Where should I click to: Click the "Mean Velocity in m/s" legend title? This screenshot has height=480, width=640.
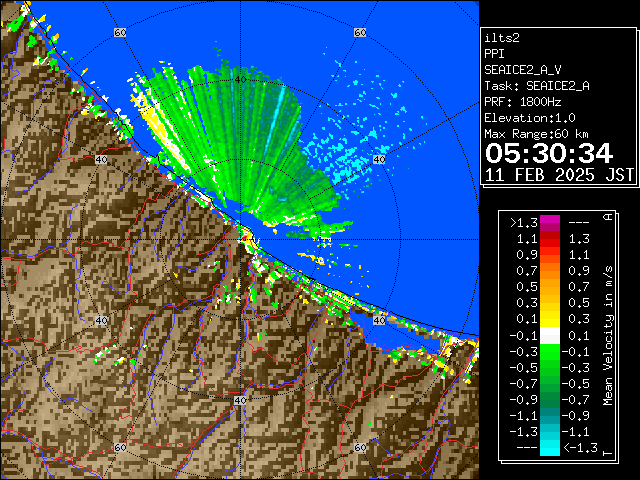(x=608, y=336)
